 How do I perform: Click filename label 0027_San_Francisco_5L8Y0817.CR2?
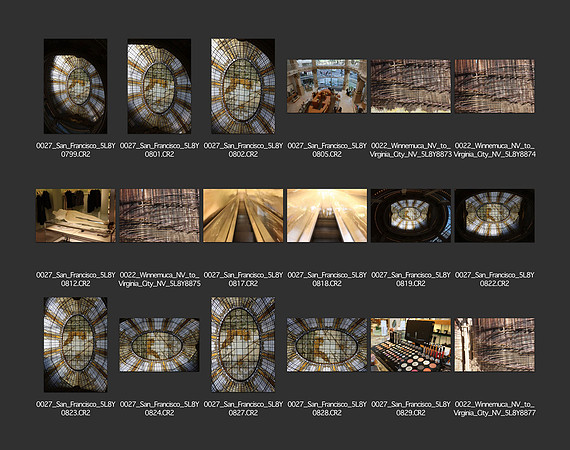[x=243, y=279]
